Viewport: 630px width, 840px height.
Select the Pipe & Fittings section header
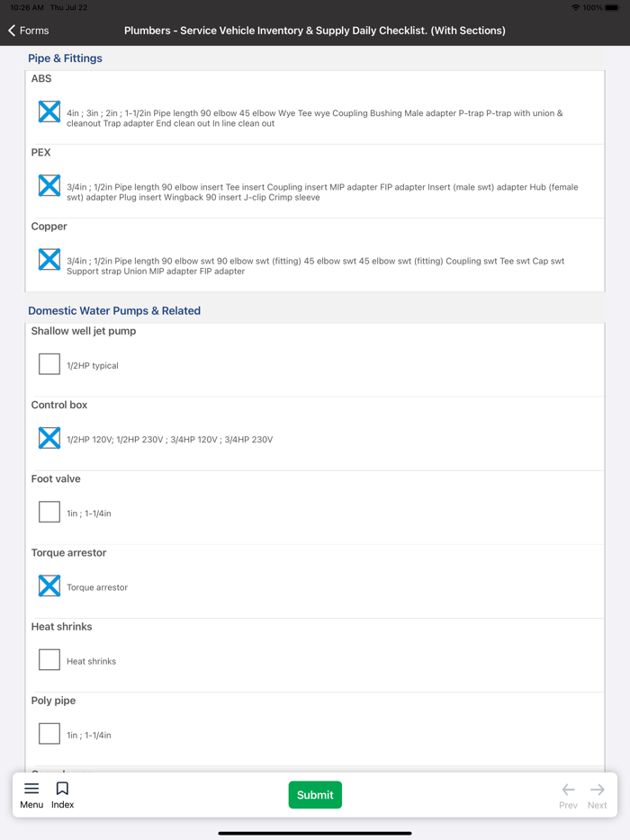tap(65, 58)
